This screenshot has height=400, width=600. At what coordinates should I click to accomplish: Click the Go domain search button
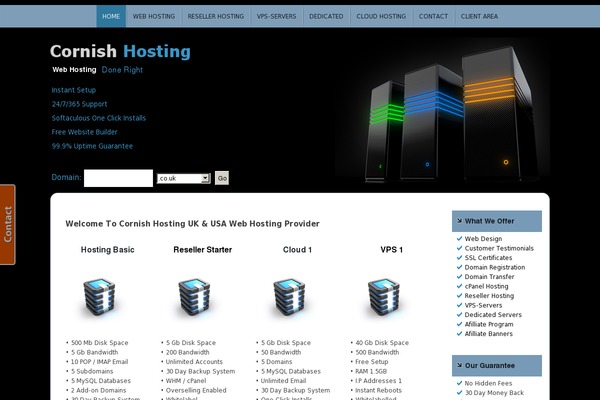222,178
